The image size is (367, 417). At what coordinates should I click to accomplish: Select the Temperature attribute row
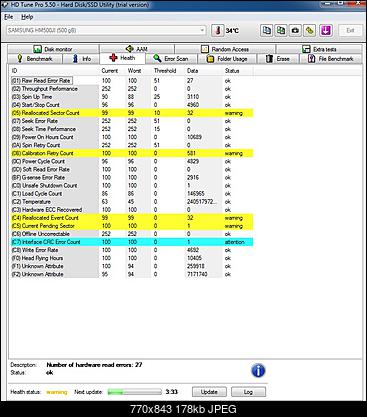pyautogui.click(x=132, y=202)
